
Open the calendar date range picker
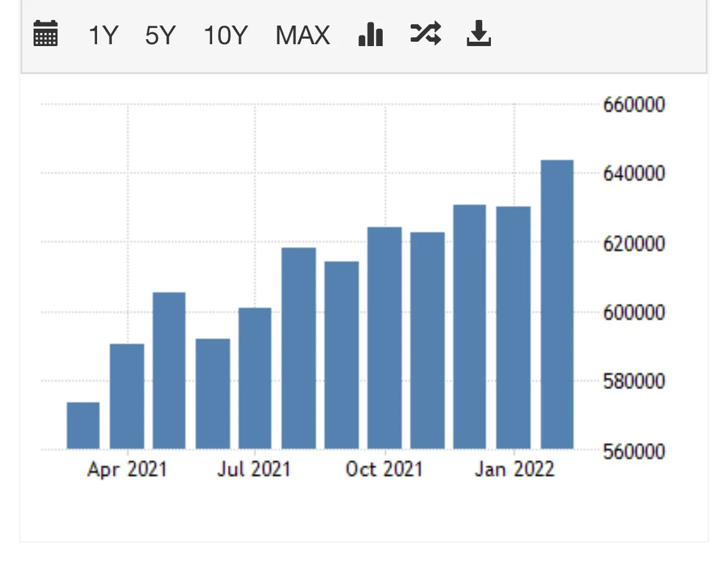(x=45, y=34)
